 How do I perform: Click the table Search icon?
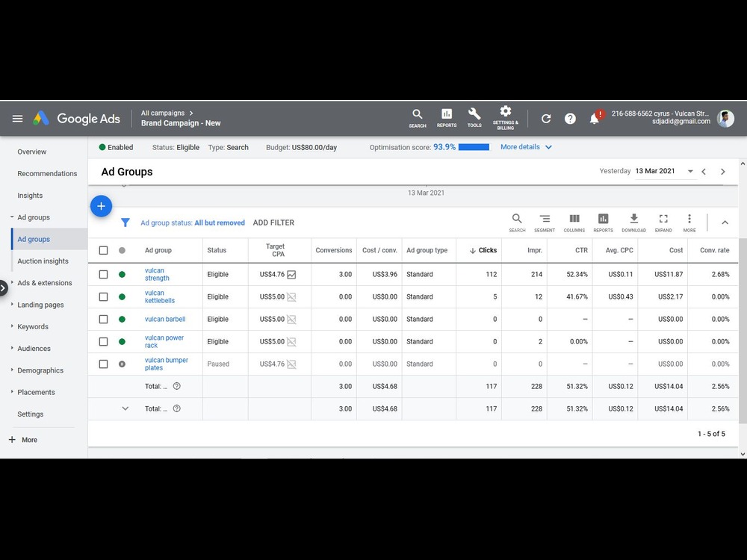click(x=517, y=223)
